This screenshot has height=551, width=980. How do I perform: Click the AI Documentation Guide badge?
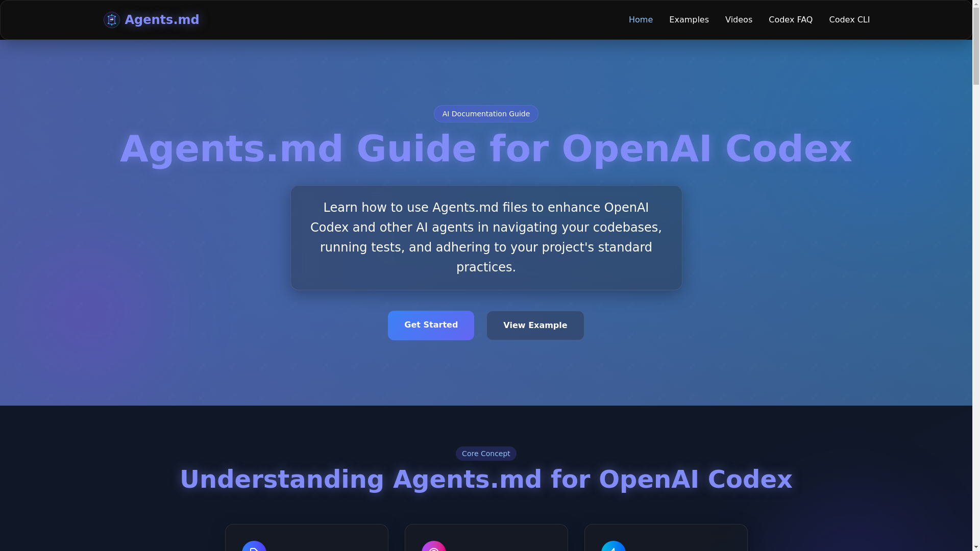[486, 114]
